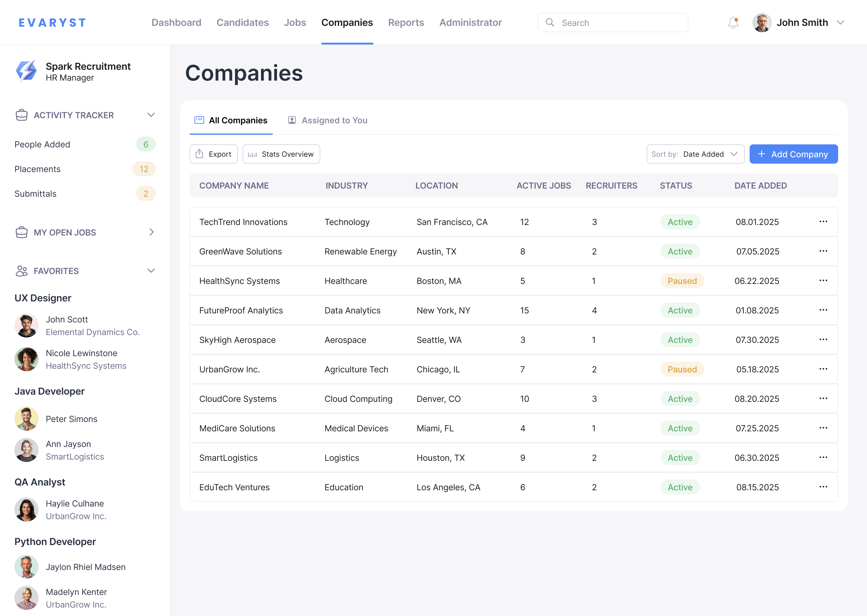
Task: Click the My Open Jobs briefcase icon
Action: 22,232
